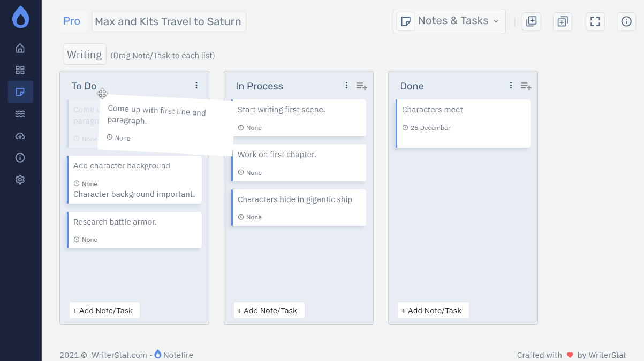Open the top-right info icon
The height and width of the screenshot is (361, 644).
[626, 21]
